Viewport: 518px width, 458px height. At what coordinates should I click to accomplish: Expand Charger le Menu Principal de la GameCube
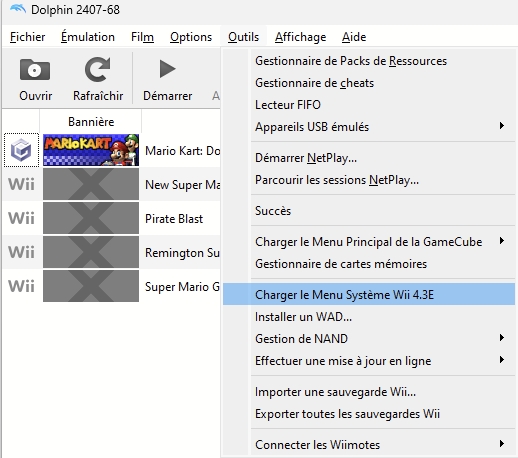click(x=369, y=241)
